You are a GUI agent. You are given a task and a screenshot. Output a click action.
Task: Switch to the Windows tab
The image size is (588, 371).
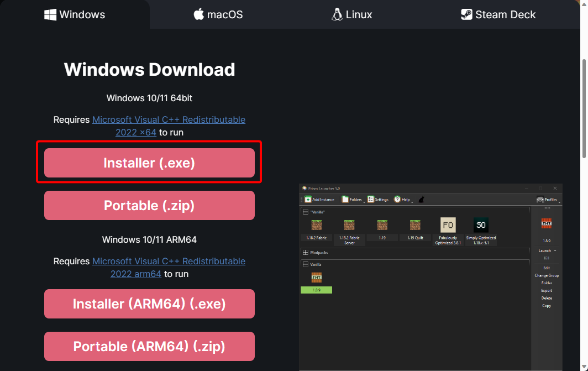75,14
